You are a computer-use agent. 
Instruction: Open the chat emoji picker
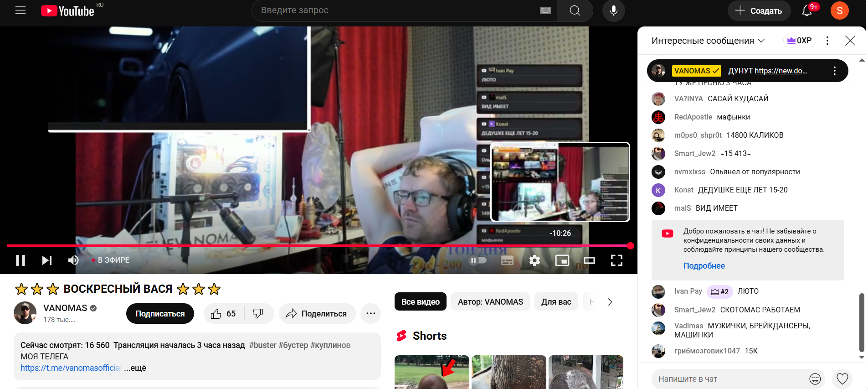point(815,379)
